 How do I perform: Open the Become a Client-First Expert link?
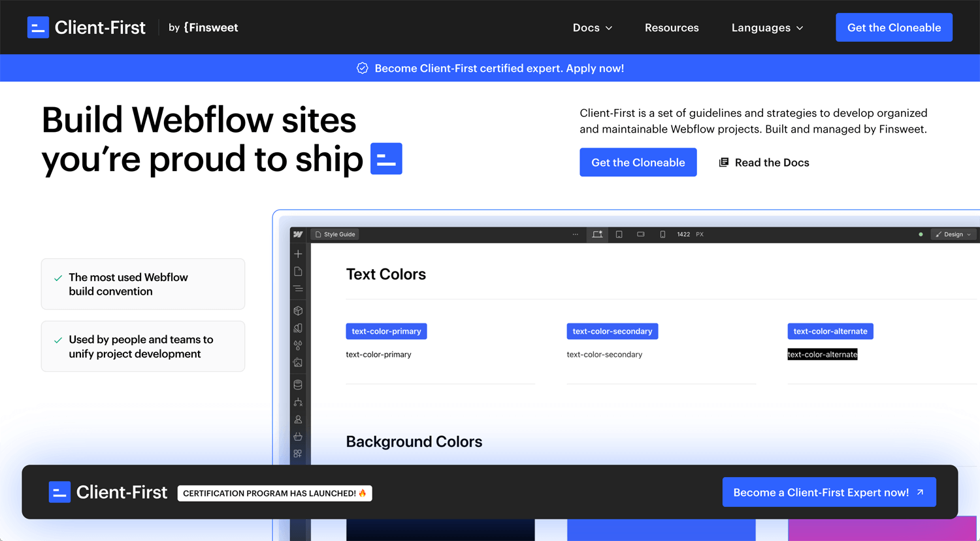828,492
